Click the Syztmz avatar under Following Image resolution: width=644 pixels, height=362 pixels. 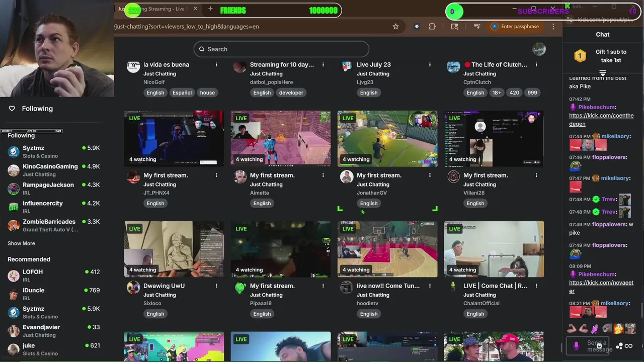[14, 151]
